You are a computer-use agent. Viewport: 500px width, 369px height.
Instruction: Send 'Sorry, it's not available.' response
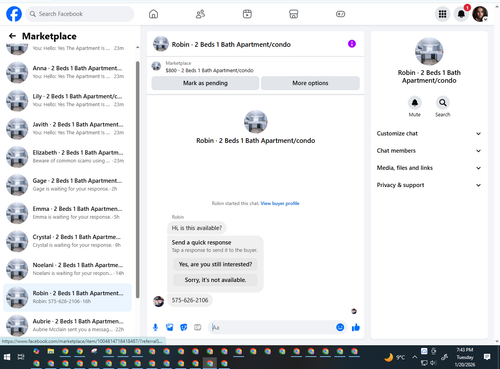coord(215,280)
